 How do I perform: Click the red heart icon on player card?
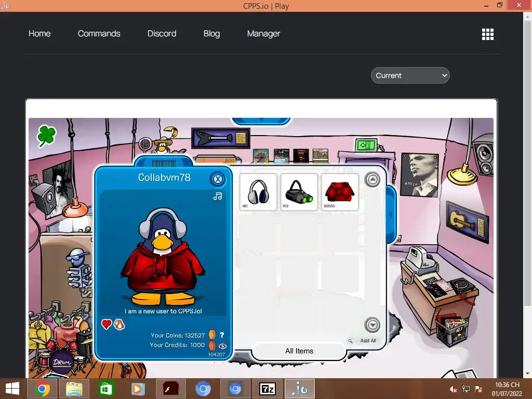[x=107, y=324]
